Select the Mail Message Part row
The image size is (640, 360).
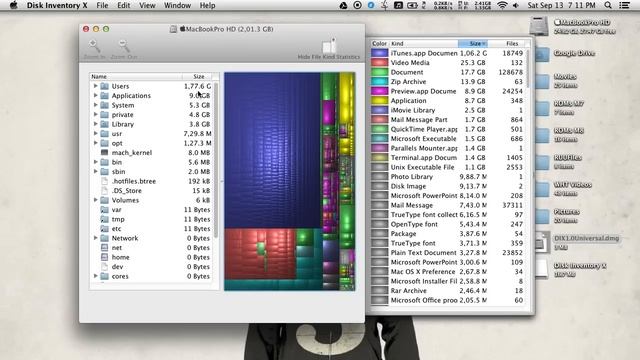448,120
